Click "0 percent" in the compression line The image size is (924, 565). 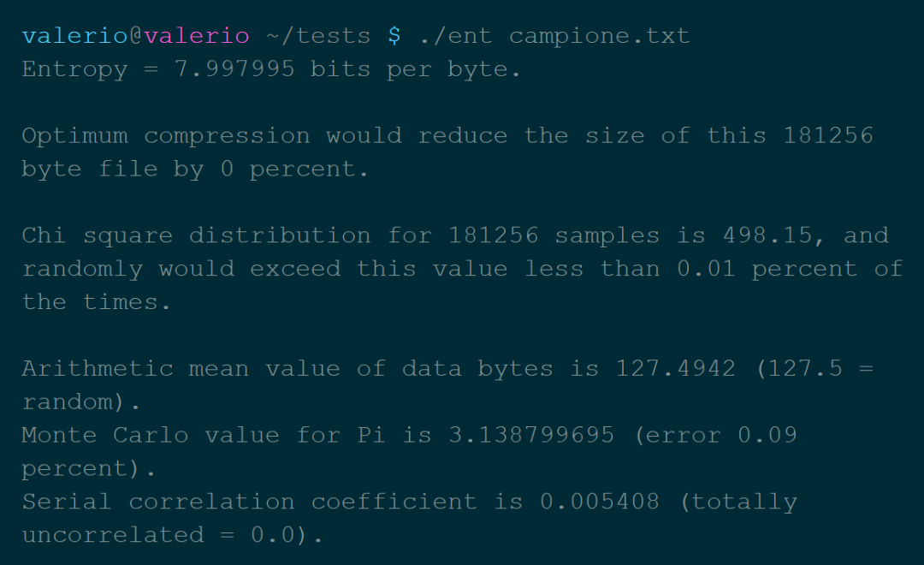(x=294, y=169)
